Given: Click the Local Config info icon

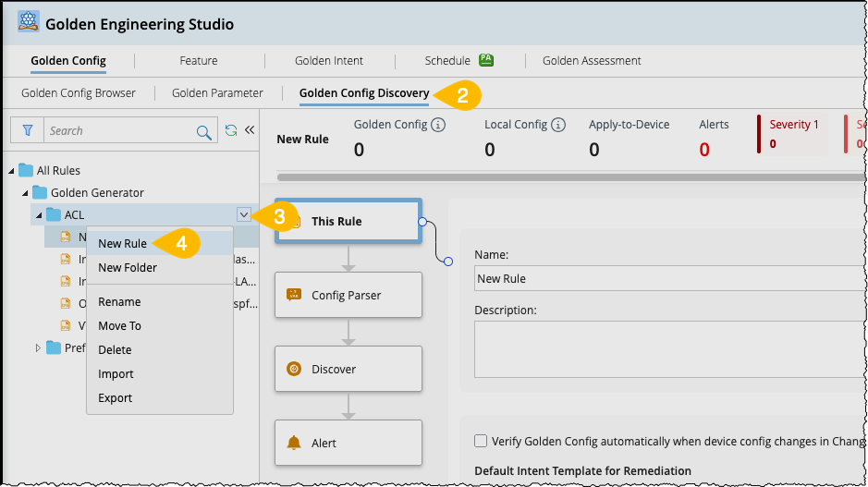Looking at the screenshot, I should pyautogui.click(x=559, y=125).
